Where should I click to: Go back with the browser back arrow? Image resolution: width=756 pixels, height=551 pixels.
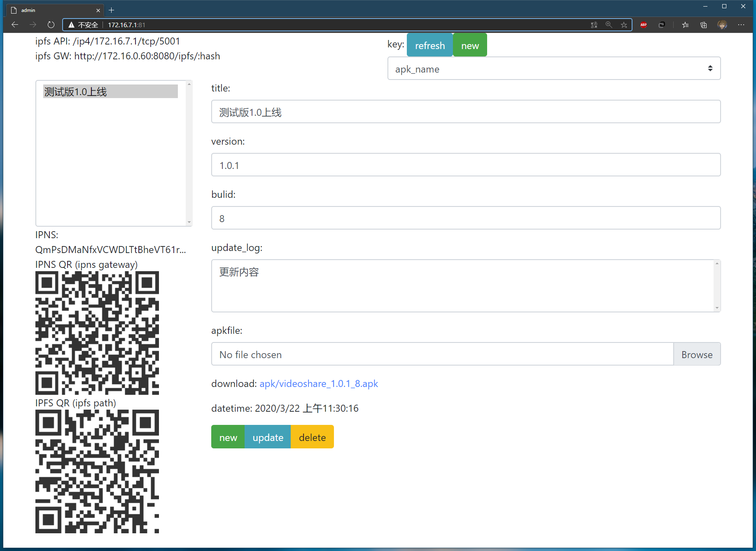(15, 25)
